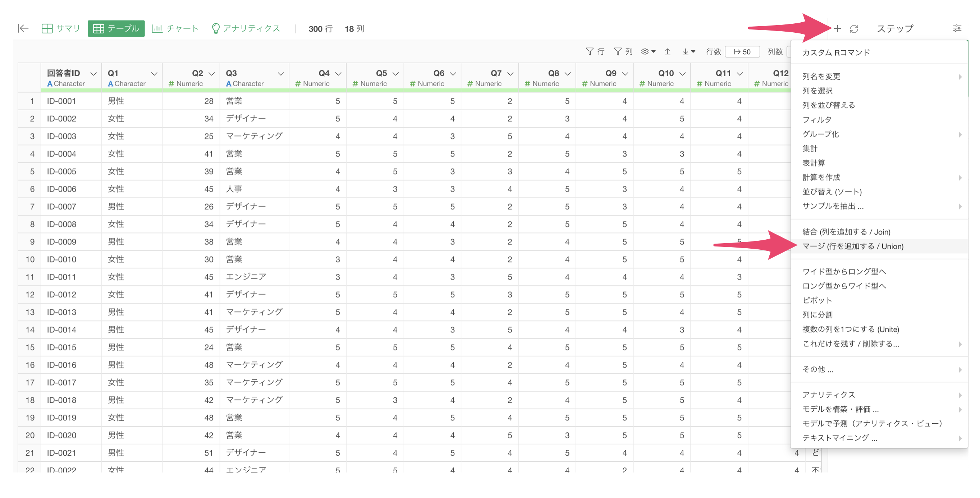Image resolution: width=980 pixels, height=498 pixels.
Task: Choose モデルで予測（アナリティクス・ビュー）
Action: 879,424
